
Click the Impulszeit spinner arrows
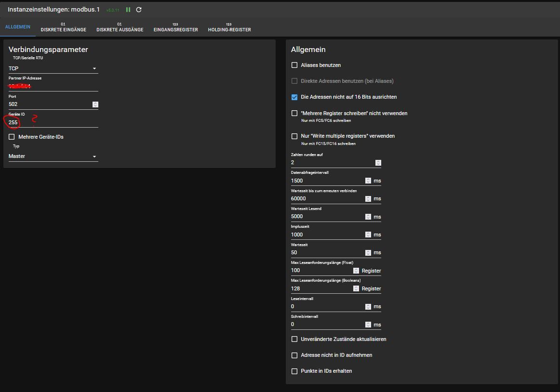point(368,235)
